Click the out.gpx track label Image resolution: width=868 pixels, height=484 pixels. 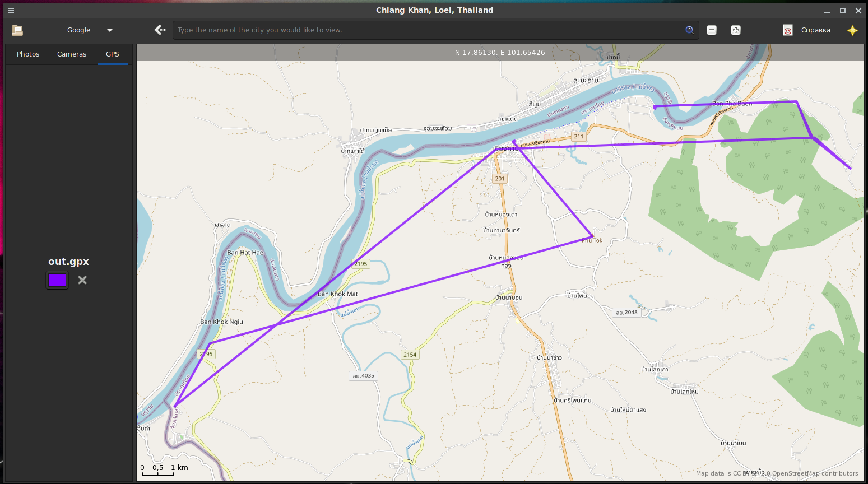coord(68,262)
